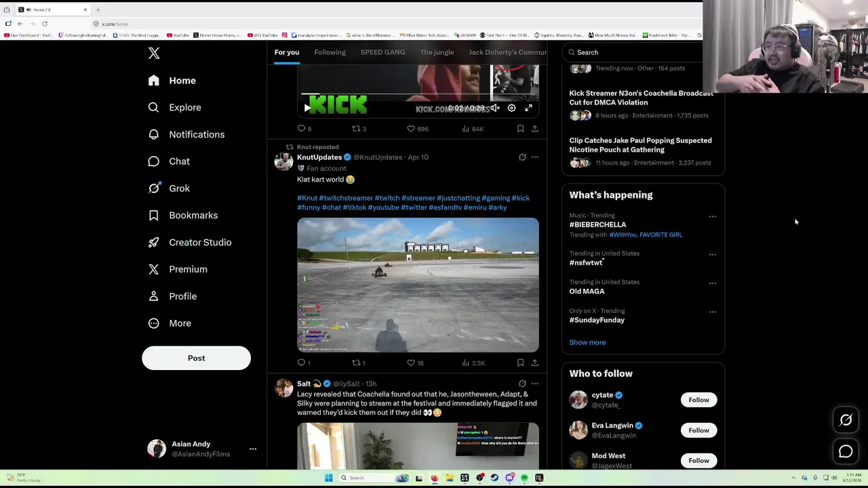Image resolution: width=868 pixels, height=488 pixels.
Task: Open Jack Doherty's Community tab
Action: pos(507,52)
